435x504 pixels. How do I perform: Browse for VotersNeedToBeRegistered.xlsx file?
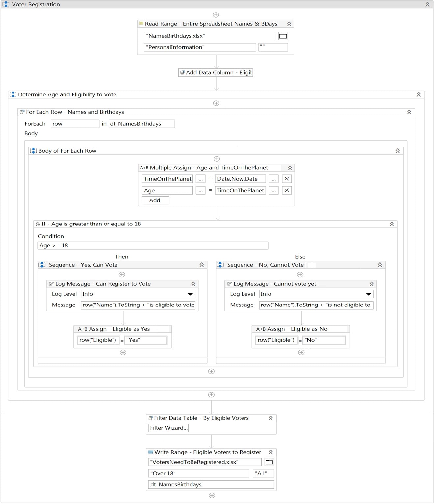click(269, 462)
